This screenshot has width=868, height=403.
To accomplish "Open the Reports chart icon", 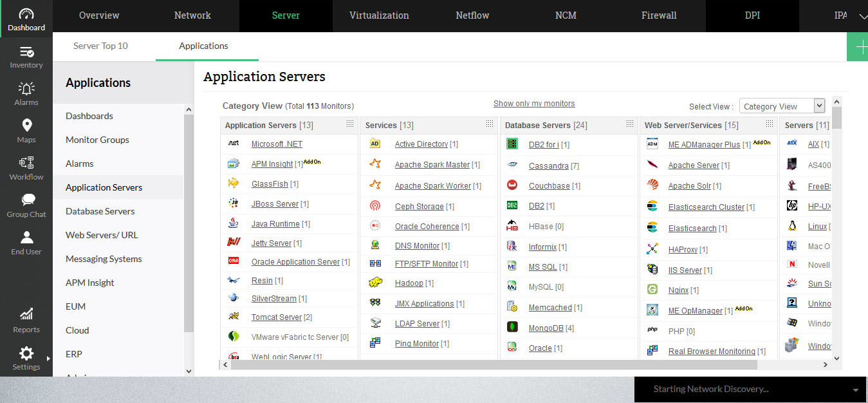I will click(26, 314).
